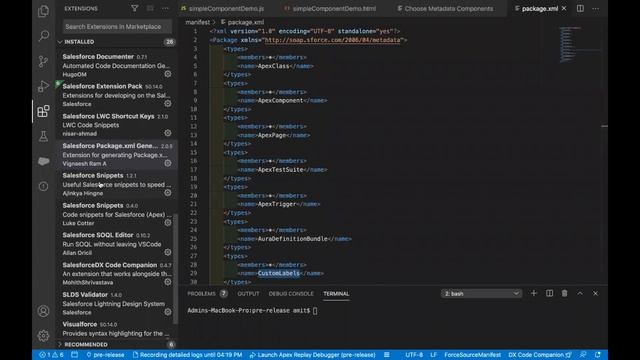
Task: Open Run and Debug view
Action: 43,86
